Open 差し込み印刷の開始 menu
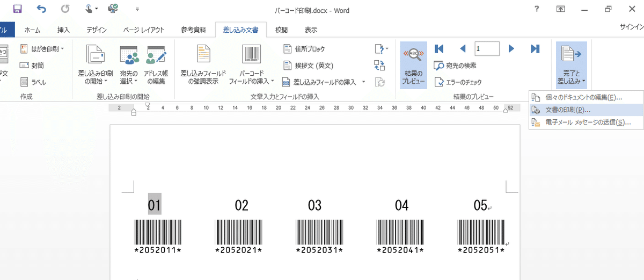The height and width of the screenshot is (280, 644). (96, 65)
